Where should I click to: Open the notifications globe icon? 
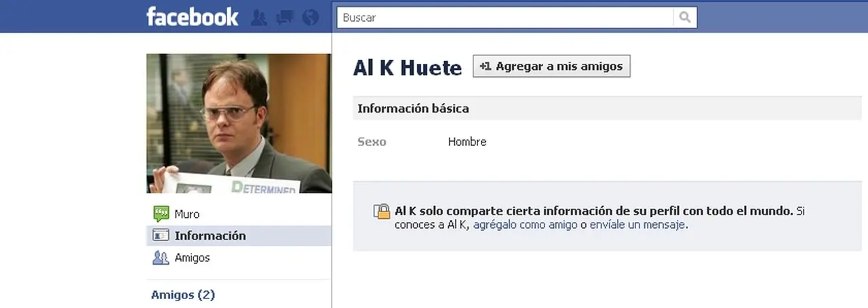(311, 18)
